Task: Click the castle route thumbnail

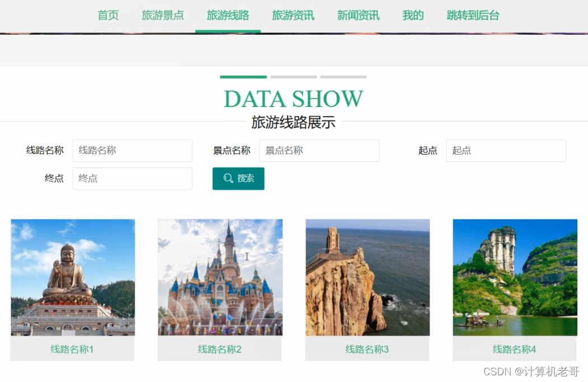Action: [219, 277]
